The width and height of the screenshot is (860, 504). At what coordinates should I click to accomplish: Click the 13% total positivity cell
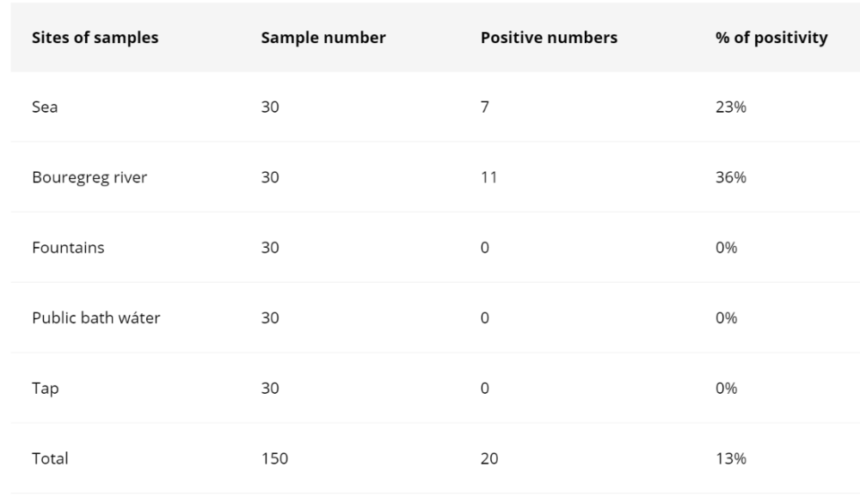(x=730, y=458)
